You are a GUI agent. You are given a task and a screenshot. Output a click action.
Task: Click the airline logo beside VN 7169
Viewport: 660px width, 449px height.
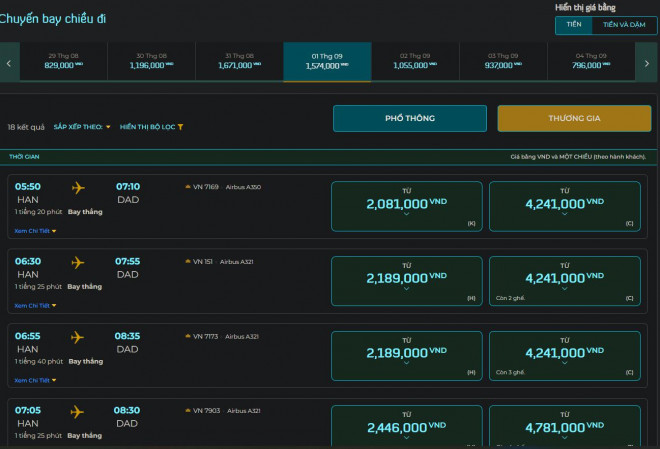187,187
